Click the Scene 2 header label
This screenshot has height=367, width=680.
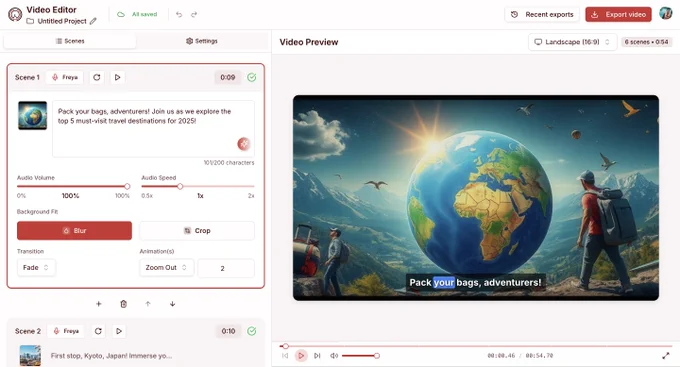point(28,331)
